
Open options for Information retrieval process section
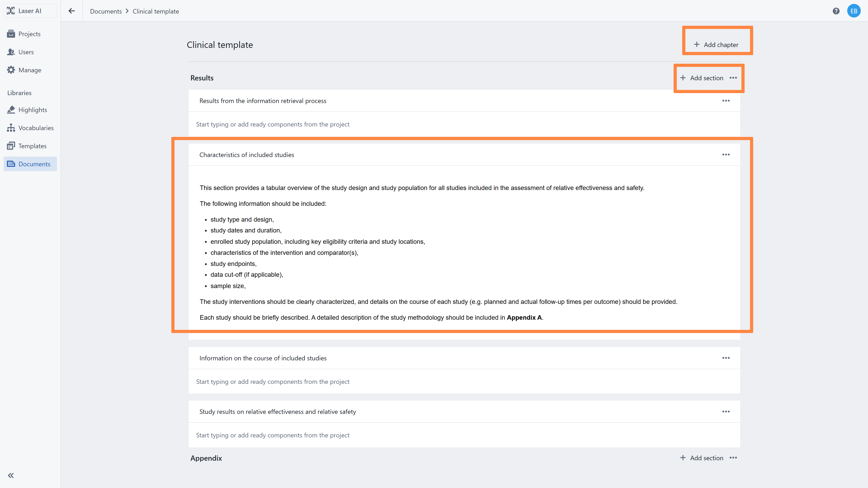(726, 101)
